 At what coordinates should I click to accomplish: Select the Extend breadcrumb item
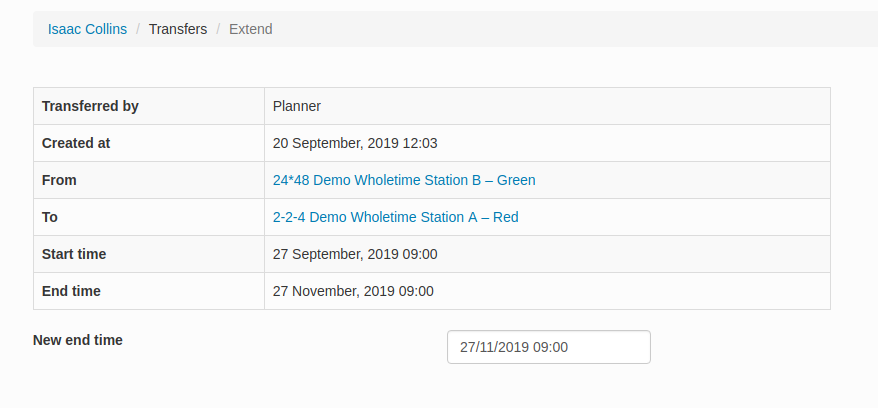click(251, 29)
